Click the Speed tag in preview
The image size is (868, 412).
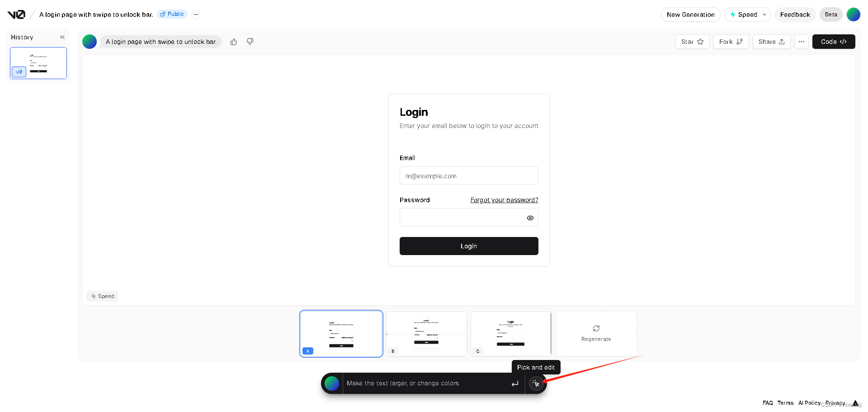click(x=102, y=296)
